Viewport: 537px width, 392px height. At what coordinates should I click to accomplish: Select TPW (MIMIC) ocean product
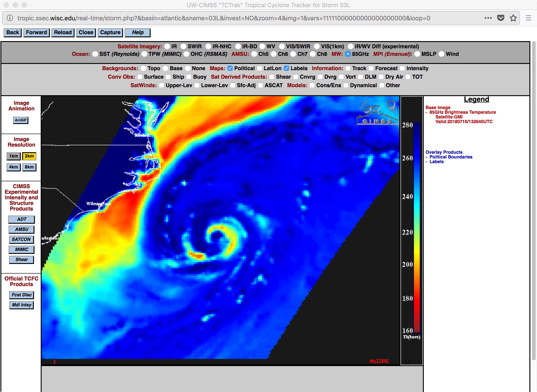coord(144,54)
